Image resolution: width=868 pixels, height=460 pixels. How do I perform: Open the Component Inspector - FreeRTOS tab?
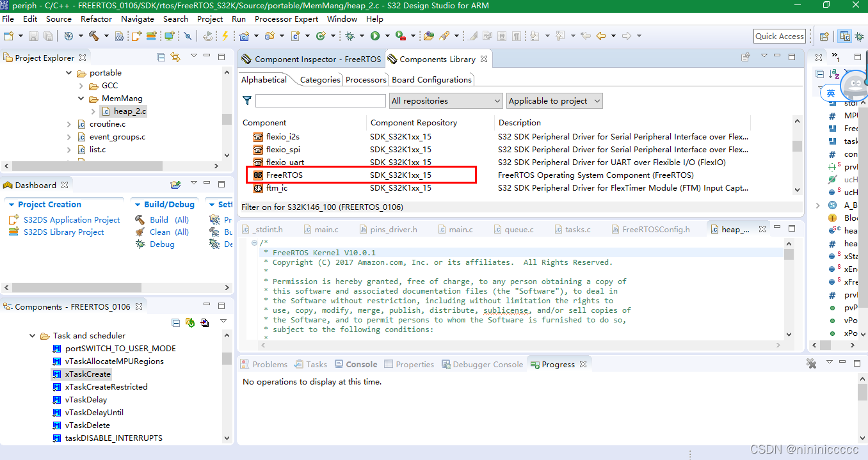click(x=311, y=59)
